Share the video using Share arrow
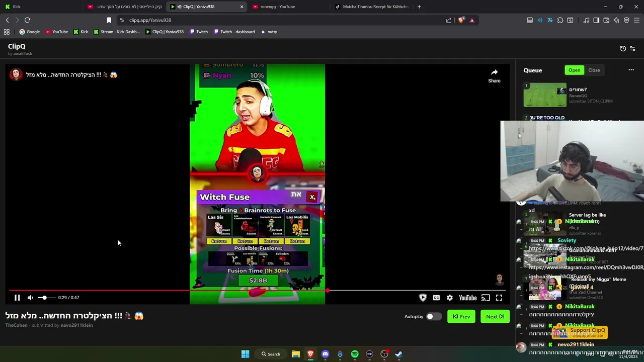644x362 pixels. [x=494, y=75]
